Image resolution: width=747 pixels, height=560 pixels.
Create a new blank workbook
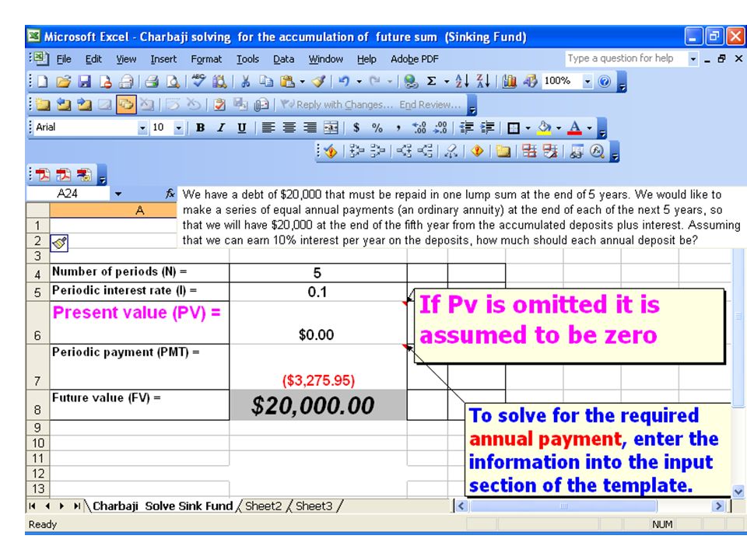point(42,82)
